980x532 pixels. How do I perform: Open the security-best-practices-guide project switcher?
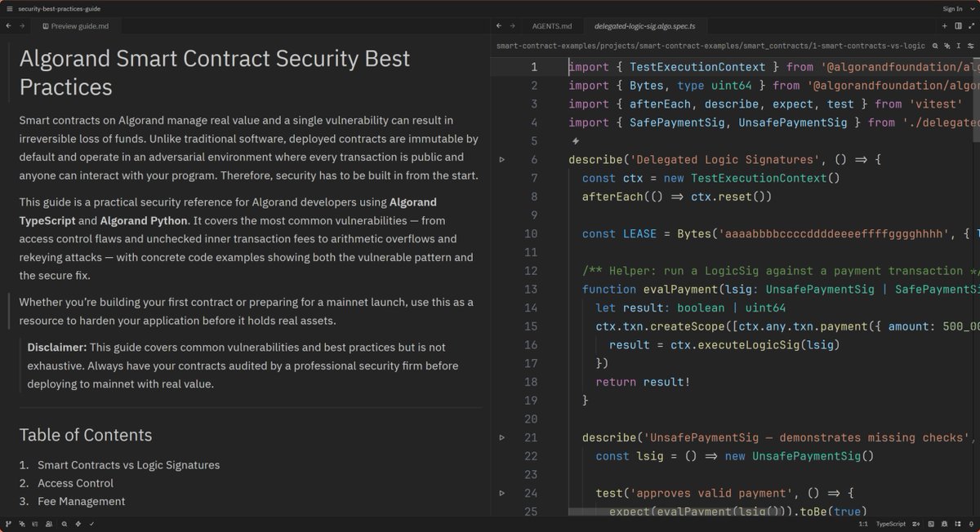pyautogui.click(x=60, y=8)
